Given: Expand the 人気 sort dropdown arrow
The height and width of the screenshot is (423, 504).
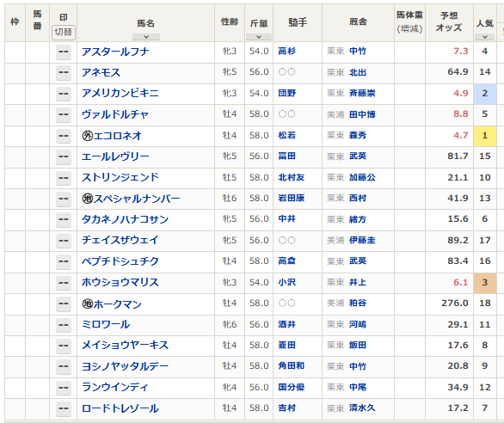Looking at the screenshot, I should [x=485, y=37].
